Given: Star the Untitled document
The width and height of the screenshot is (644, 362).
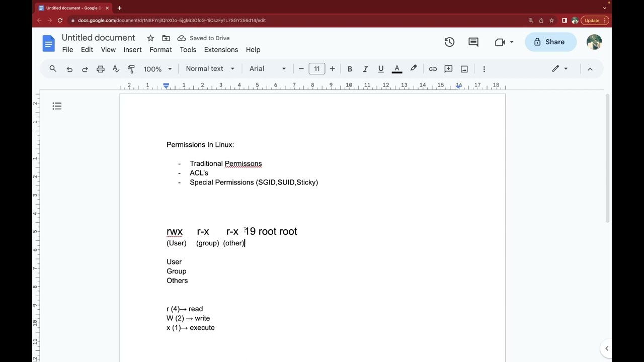Looking at the screenshot, I should (x=150, y=38).
